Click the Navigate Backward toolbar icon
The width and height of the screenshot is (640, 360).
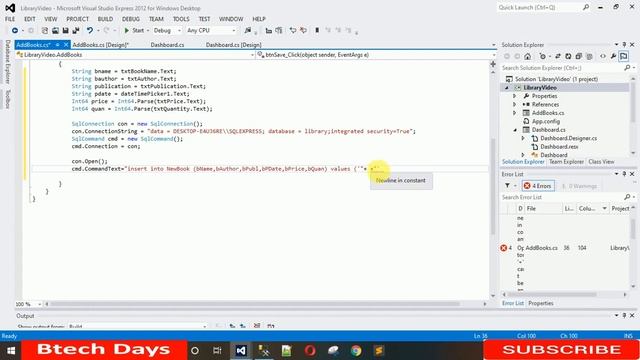click(x=15, y=31)
